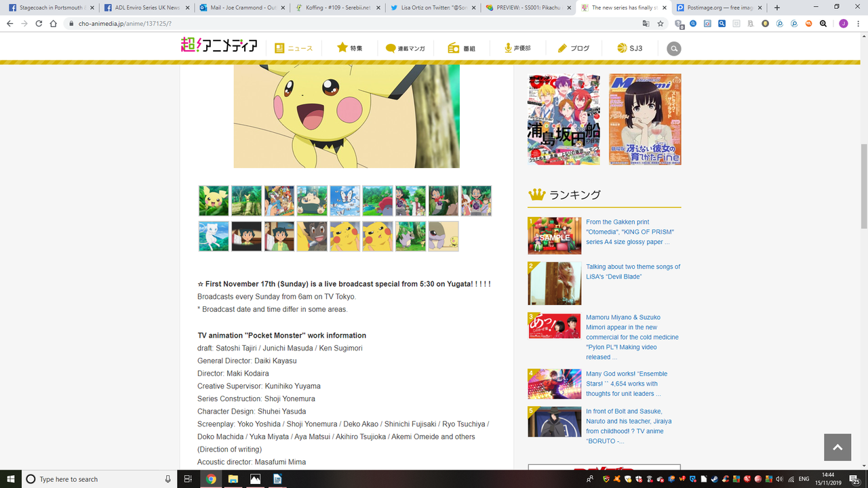This screenshot has width=868, height=488.
Task: Select the 'Director: Maki Kodaira' line
Action: [233, 373]
